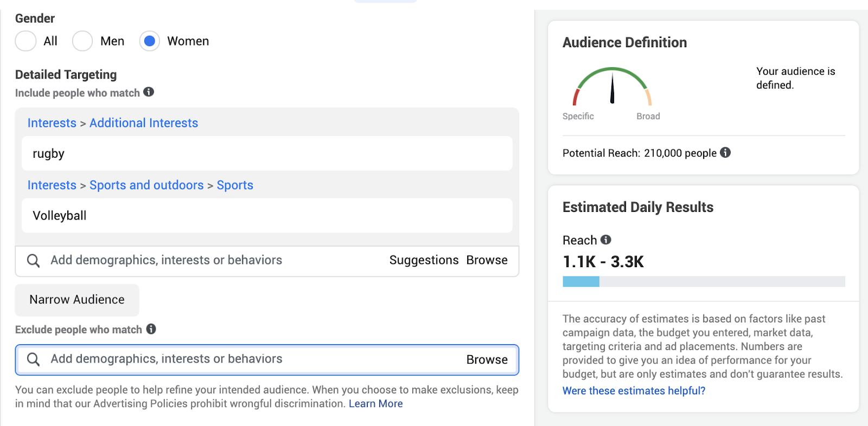
Task: Open Suggestions in include targeting field
Action: click(x=424, y=260)
